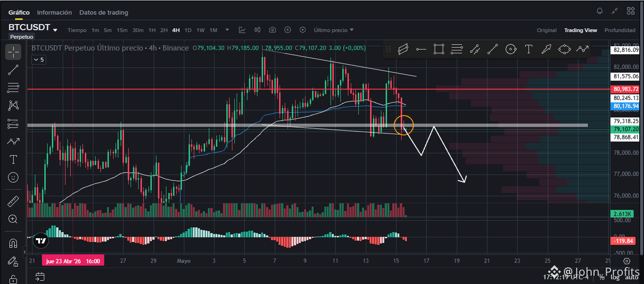Viewport: 644px width, 284px height.
Task: Switch to the Información tab
Action: click(x=55, y=13)
